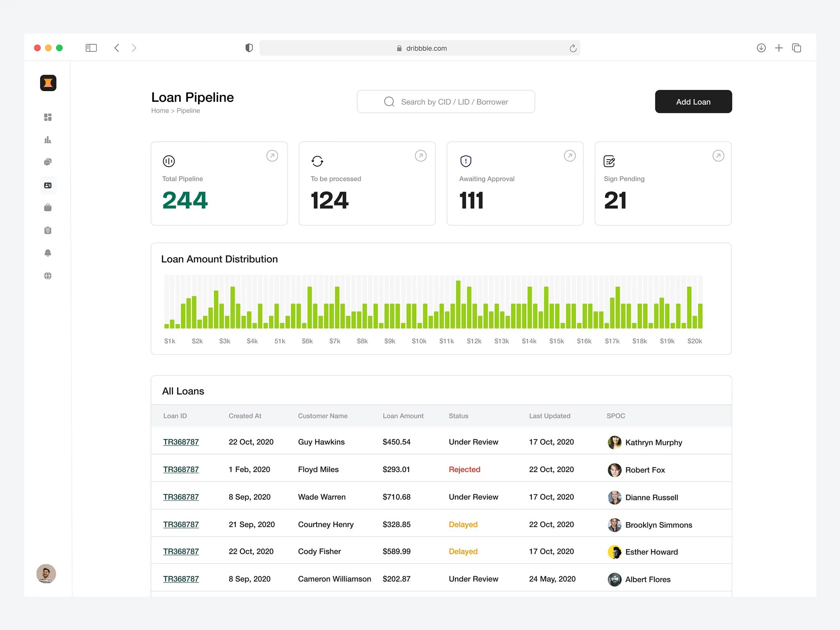Open Sign Pending card arrow icon

(x=718, y=156)
